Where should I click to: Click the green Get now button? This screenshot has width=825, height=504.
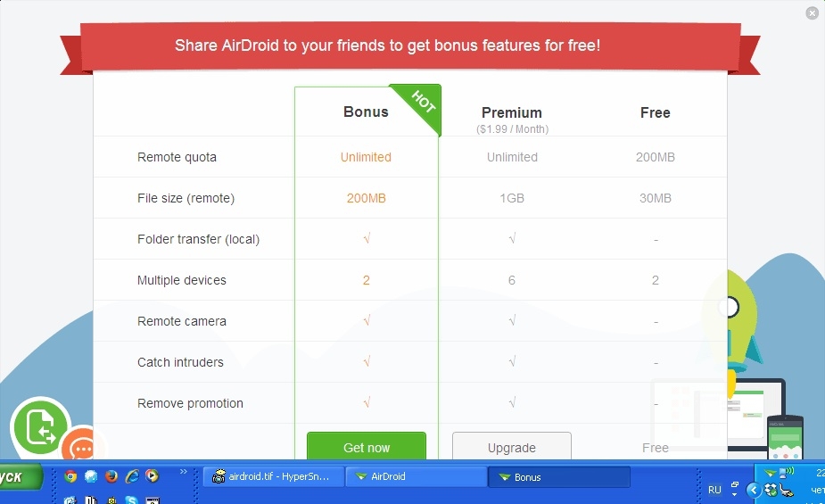367,446
